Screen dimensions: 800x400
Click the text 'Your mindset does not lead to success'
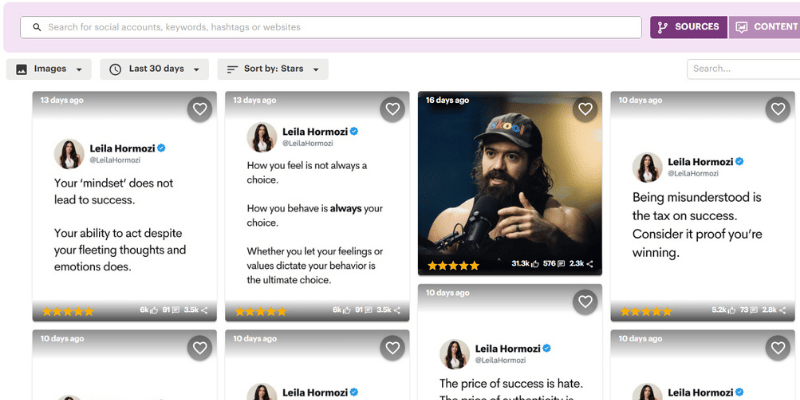point(114,191)
